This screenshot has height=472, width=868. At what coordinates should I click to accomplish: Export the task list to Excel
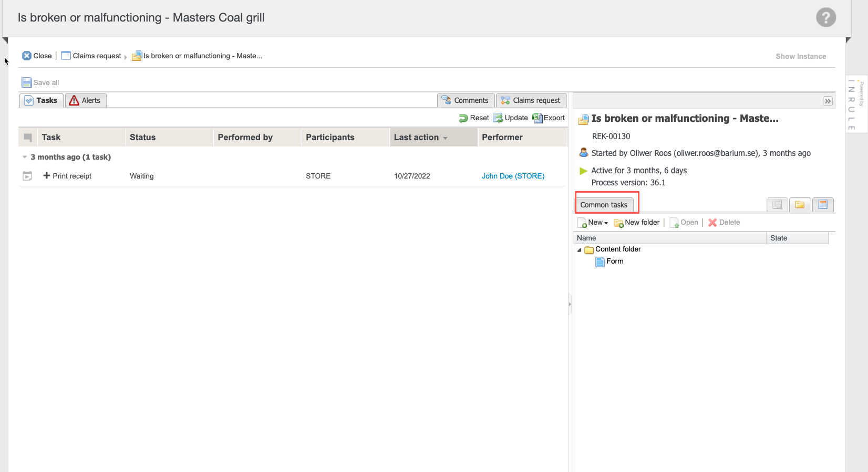(x=549, y=118)
